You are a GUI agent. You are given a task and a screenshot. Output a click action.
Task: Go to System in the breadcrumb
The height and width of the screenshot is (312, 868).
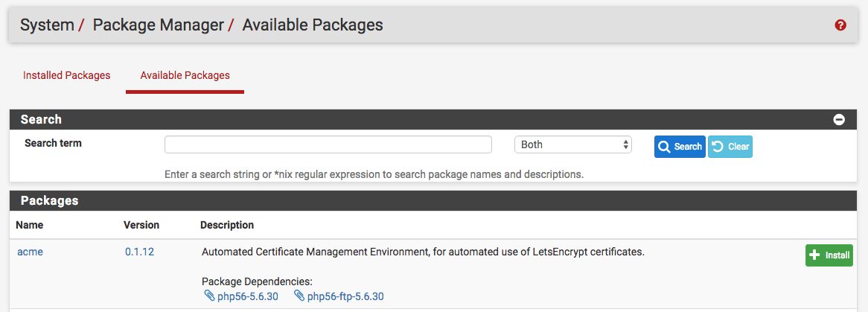click(x=47, y=25)
